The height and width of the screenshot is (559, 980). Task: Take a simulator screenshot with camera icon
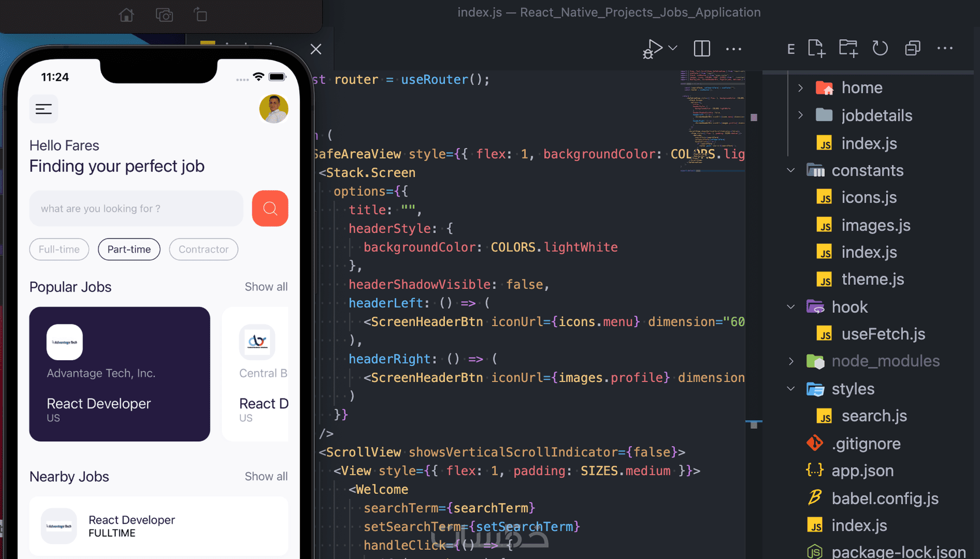click(164, 15)
